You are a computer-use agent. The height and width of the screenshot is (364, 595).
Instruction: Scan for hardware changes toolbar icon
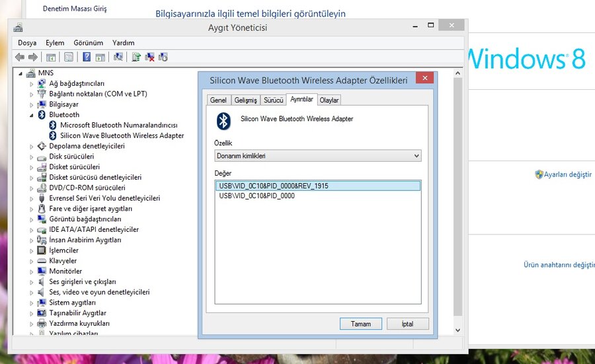coord(118,57)
